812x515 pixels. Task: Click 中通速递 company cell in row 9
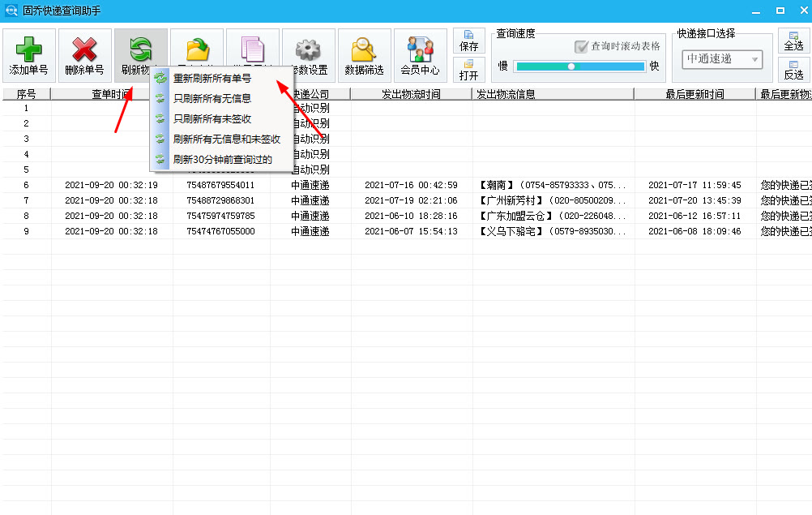pos(310,231)
